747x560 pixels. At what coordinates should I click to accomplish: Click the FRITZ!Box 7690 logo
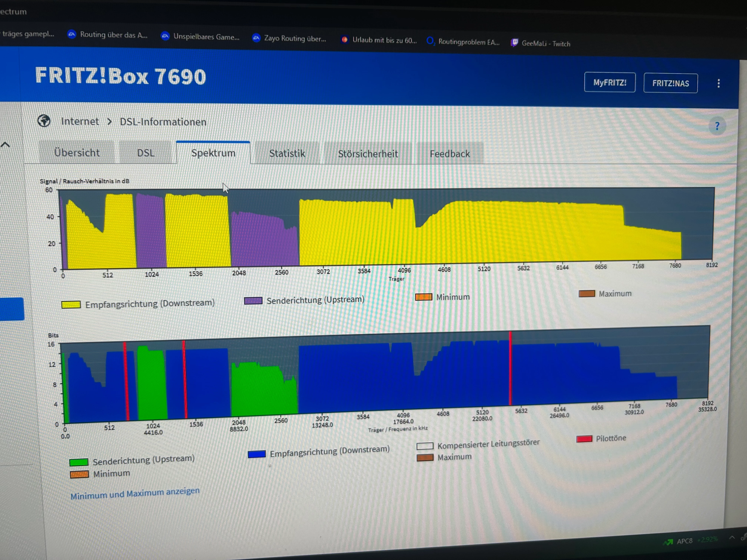pyautogui.click(x=121, y=76)
